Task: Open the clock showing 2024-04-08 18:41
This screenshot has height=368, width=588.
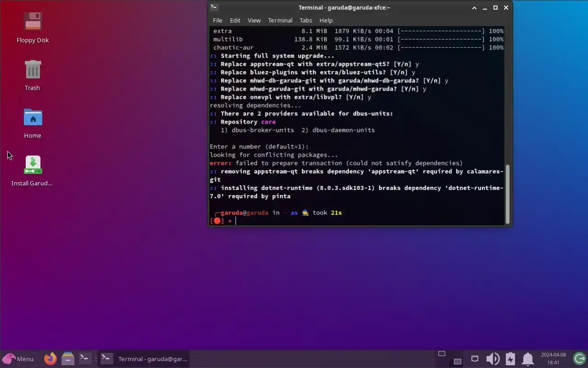Action: pyautogui.click(x=553, y=359)
